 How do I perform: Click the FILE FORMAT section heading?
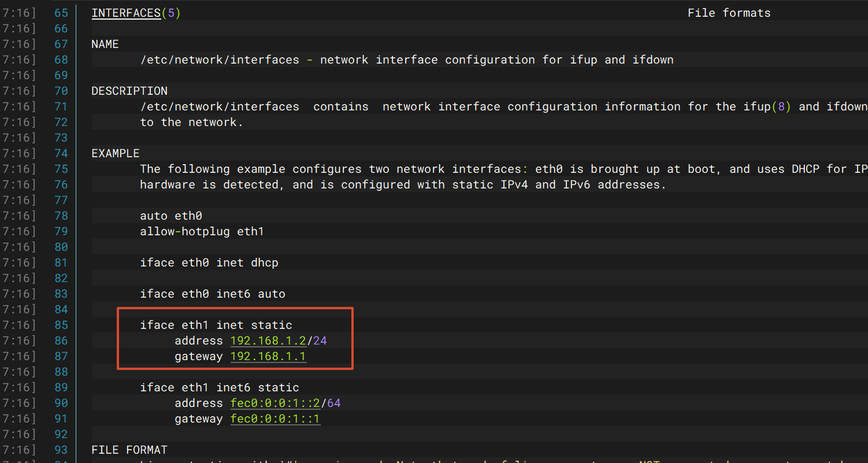click(129, 450)
